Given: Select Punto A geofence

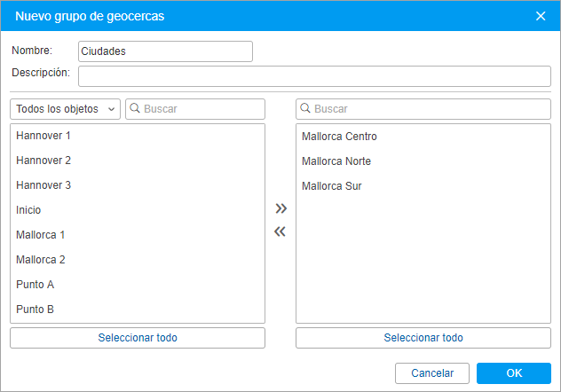Looking at the screenshot, I should click(138, 285).
